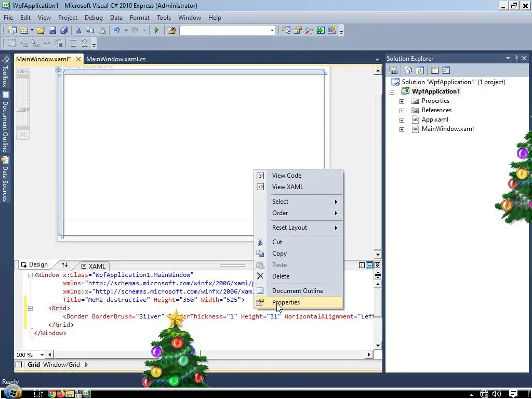Image resolution: width=532 pixels, height=399 pixels.
Task: Choose Cut from the context menu
Action: (x=299, y=242)
